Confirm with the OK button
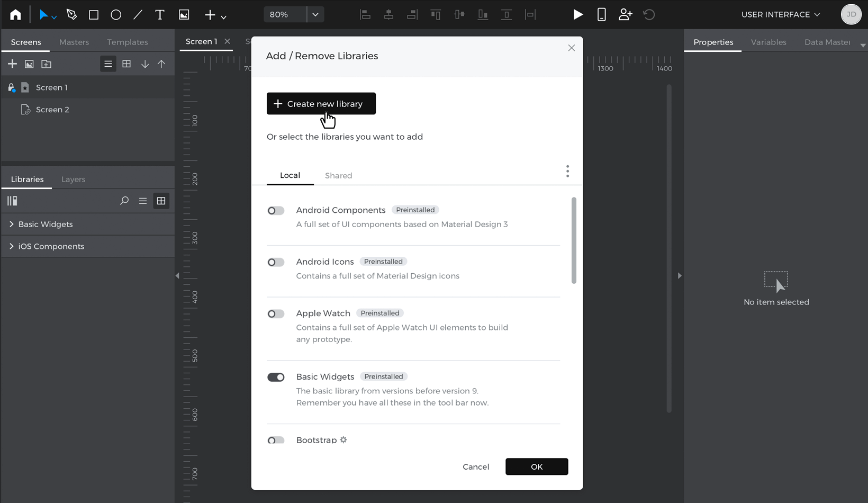Screen dimensions: 868x503 click(537, 466)
